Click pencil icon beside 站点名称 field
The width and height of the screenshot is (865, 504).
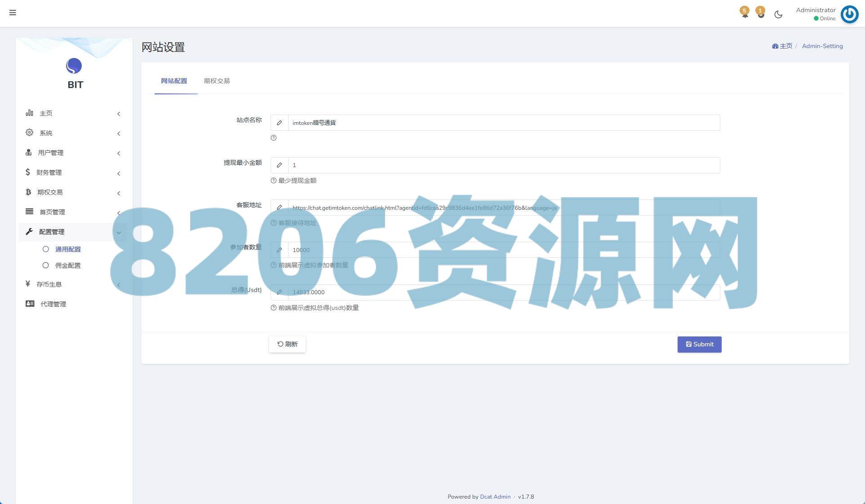(279, 123)
